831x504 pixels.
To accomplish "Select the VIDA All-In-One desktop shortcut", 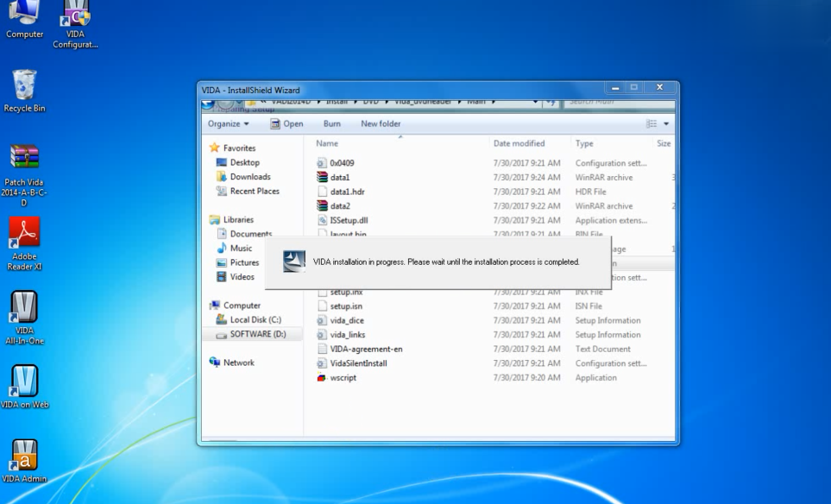I will point(24,318).
